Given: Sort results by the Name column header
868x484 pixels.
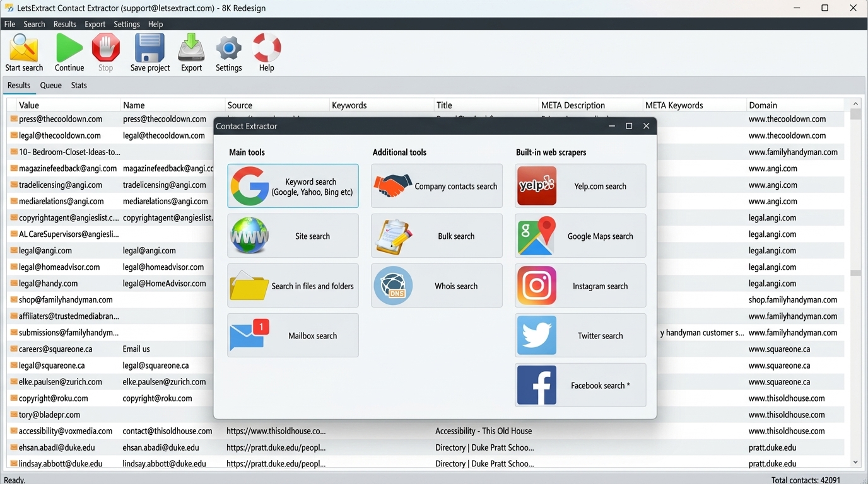Looking at the screenshot, I should 173,105.
